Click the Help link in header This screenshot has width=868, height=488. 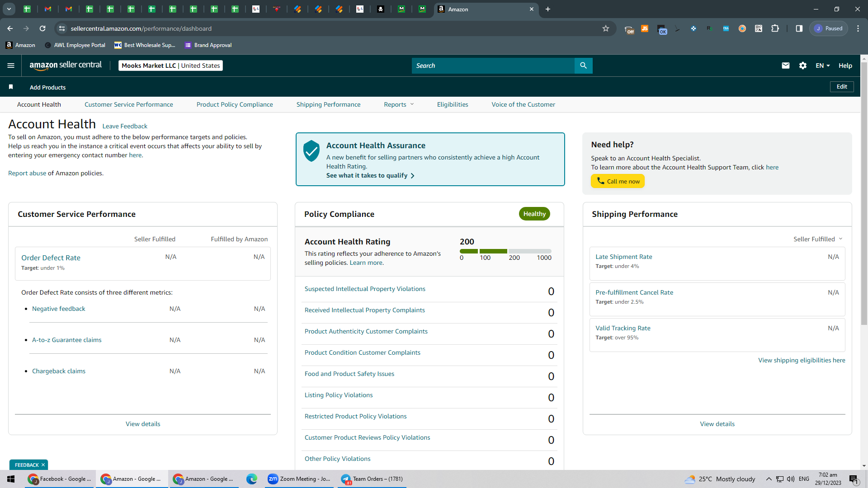(845, 66)
